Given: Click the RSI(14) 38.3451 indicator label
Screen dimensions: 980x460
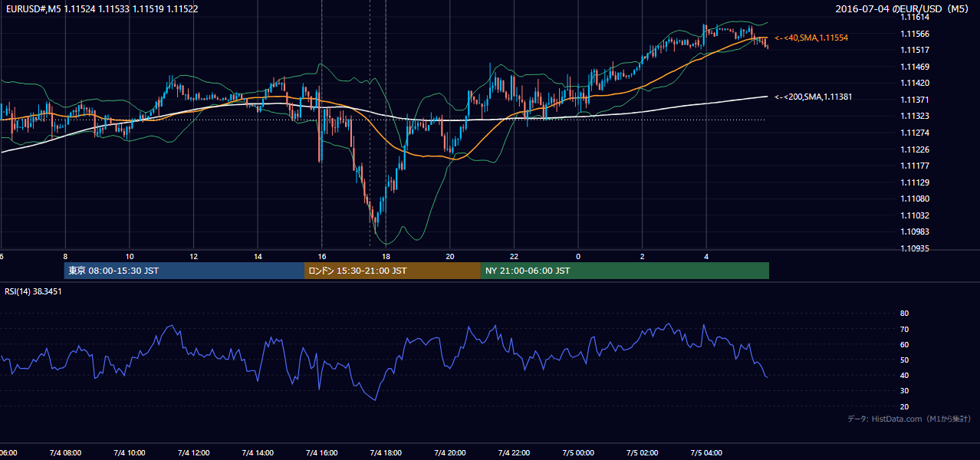Looking at the screenshot, I should (x=34, y=291).
